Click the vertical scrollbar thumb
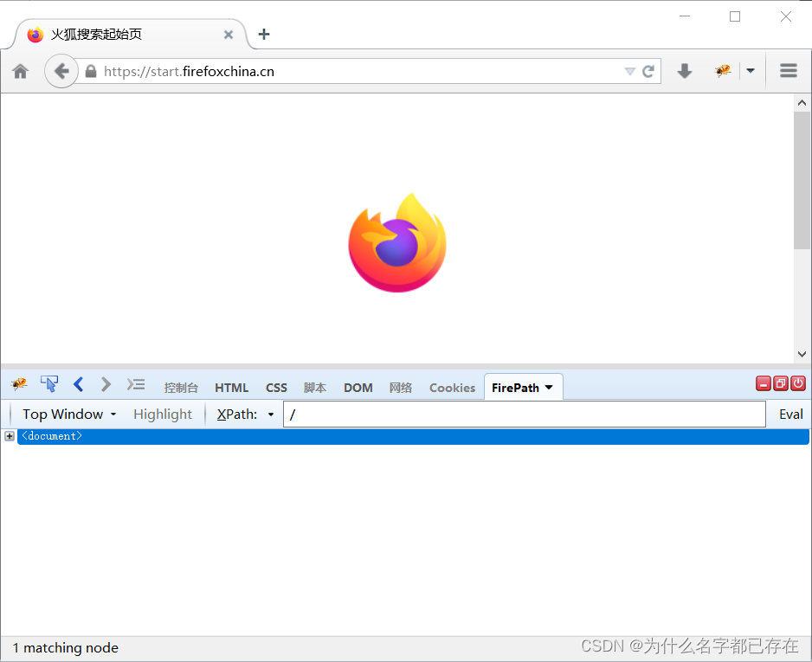This screenshot has width=812, height=662. [x=802, y=180]
